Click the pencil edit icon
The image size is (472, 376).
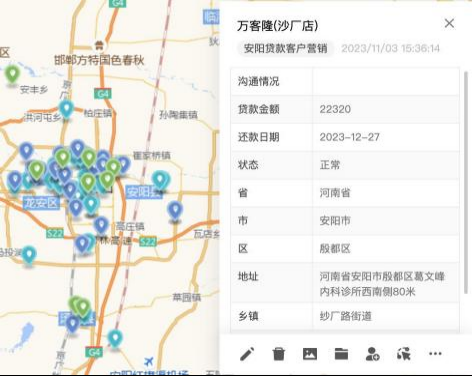click(247, 354)
